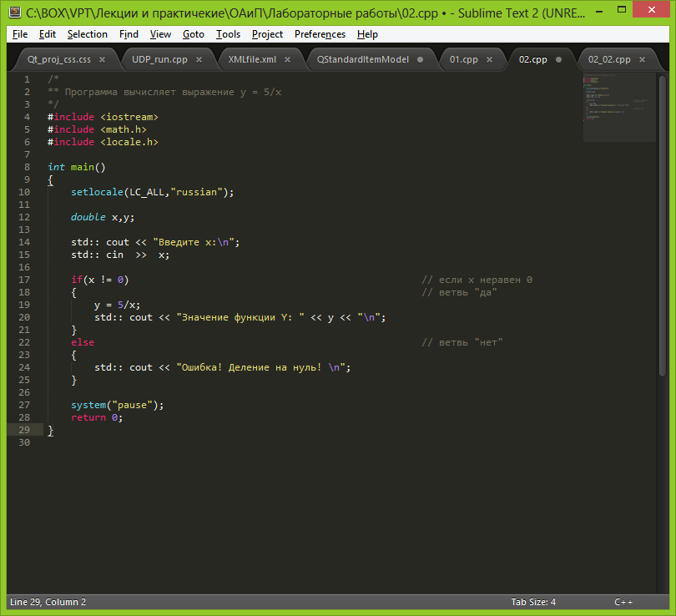Click the 'else' keyword

pos(83,342)
